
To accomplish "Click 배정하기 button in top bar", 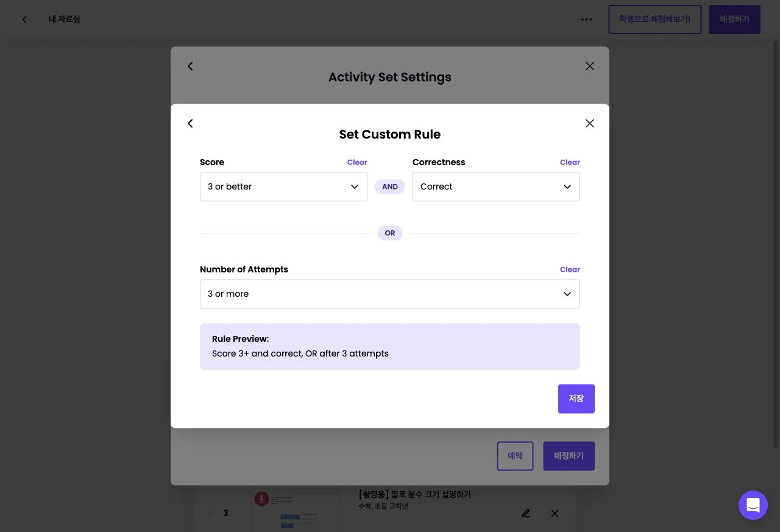I will 734,20.
